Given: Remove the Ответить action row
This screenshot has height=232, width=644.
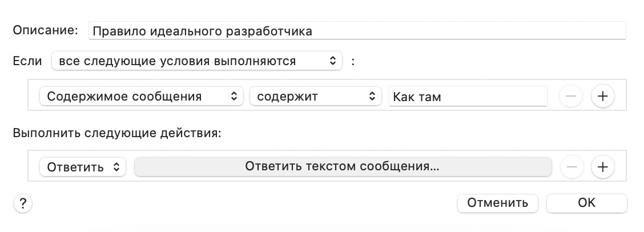Looking at the screenshot, I should point(571,167).
